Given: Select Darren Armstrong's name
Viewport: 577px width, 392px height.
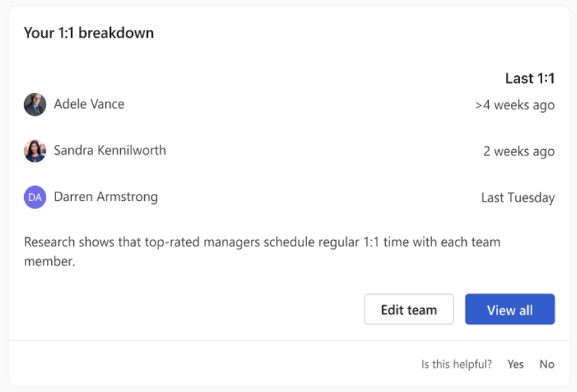Looking at the screenshot, I should (106, 197).
